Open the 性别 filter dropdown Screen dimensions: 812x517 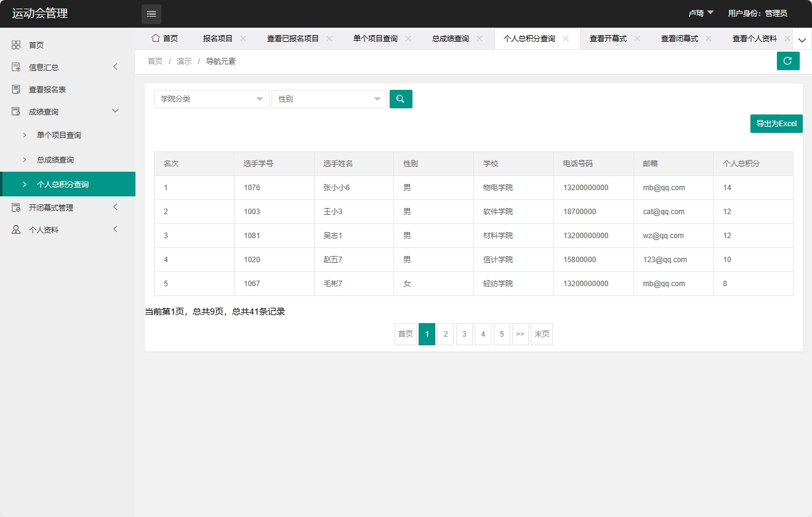pos(329,98)
